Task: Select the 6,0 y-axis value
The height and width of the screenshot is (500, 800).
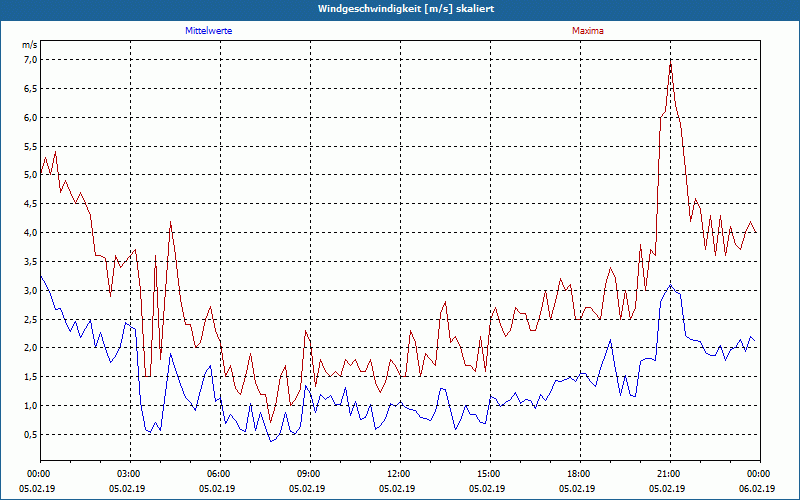Action: [x=30, y=117]
